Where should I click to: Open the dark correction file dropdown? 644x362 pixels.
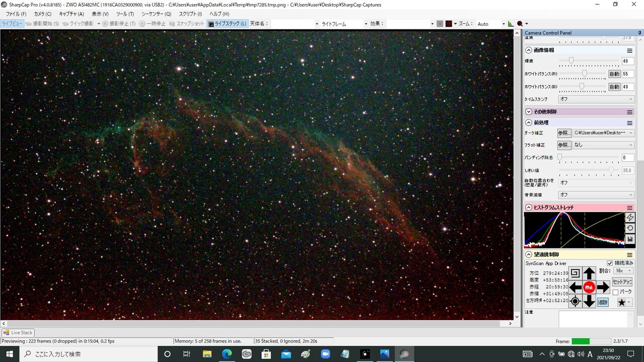(x=604, y=133)
